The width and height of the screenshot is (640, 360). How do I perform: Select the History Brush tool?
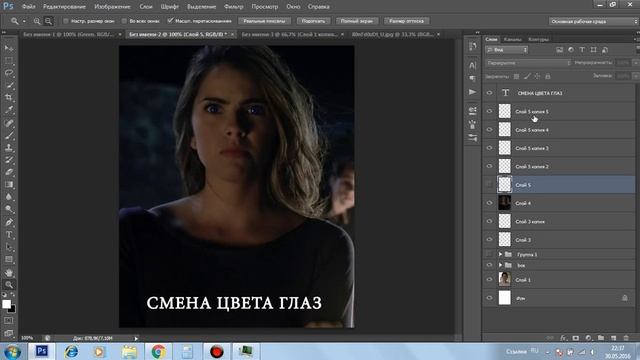[x=9, y=160]
